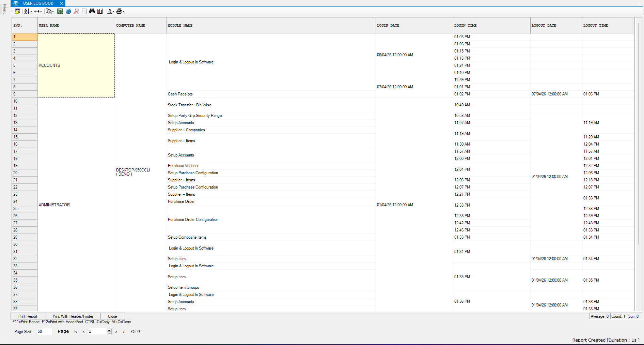Increase the page number with the up stepper
The width and height of the screenshot is (644, 345).
point(109,330)
